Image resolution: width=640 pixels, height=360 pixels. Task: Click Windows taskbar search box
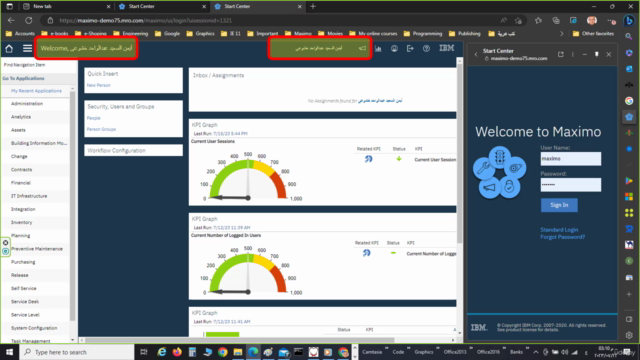(x=77, y=352)
